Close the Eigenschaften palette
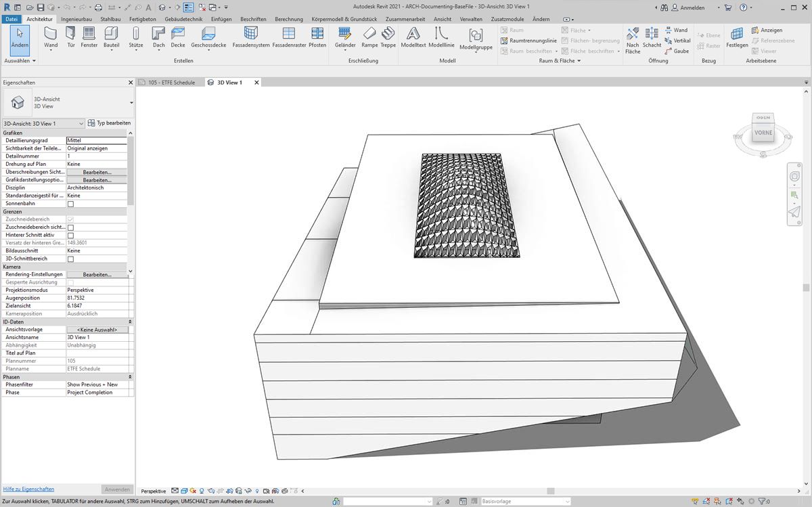Viewport: 812px width, 507px height. [x=131, y=83]
